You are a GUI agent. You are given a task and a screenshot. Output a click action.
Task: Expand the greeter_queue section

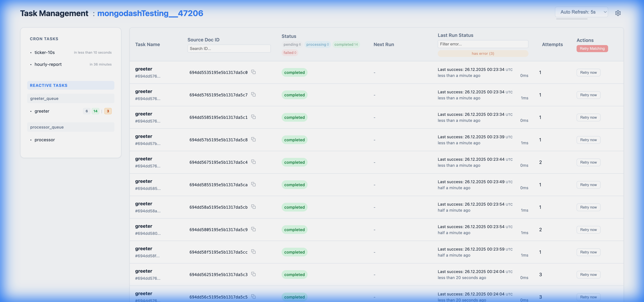pos(70,98)
